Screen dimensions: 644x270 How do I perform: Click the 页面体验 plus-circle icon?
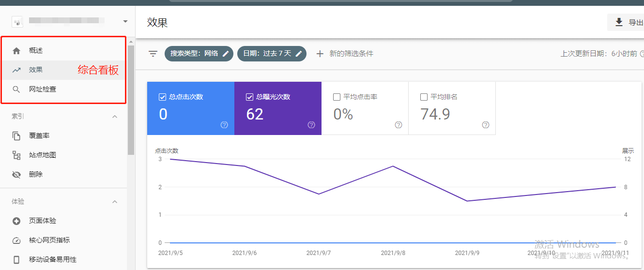[x=16, y=221]
